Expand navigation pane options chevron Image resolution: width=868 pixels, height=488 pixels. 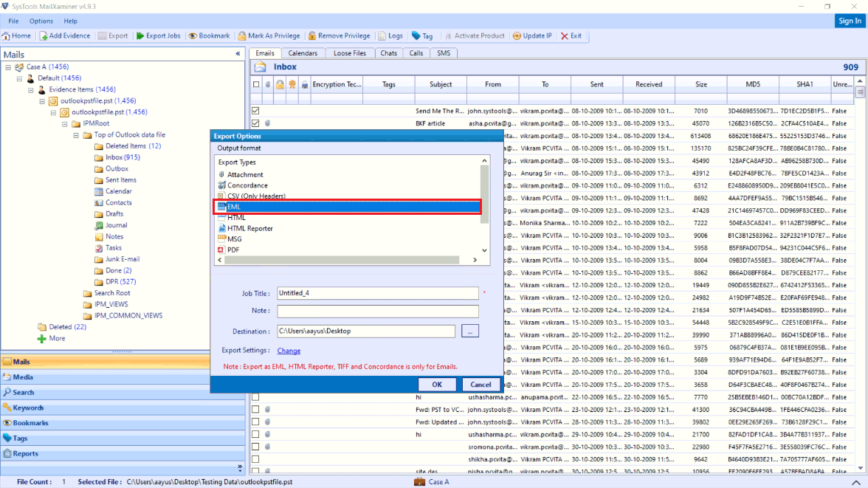[x=240, y=467]
